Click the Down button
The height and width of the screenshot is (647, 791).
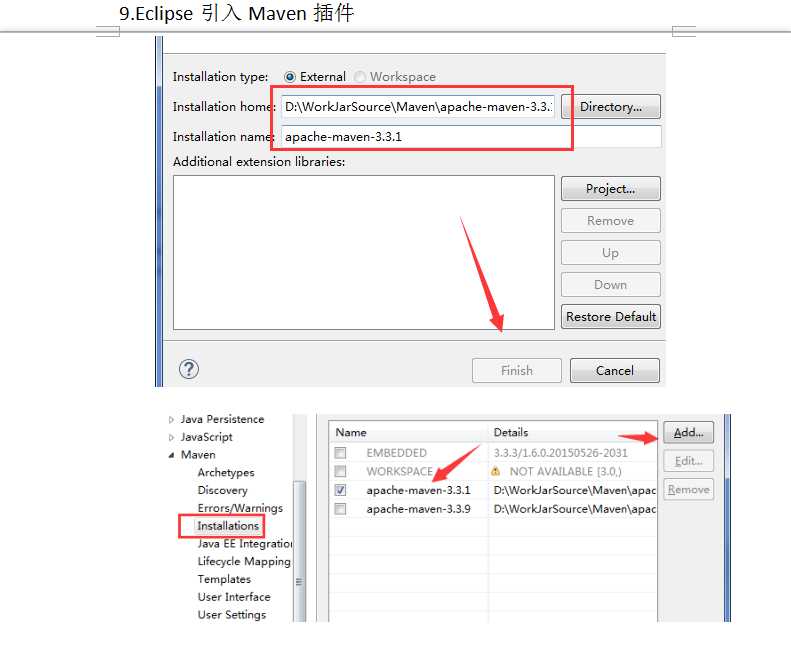610,285
